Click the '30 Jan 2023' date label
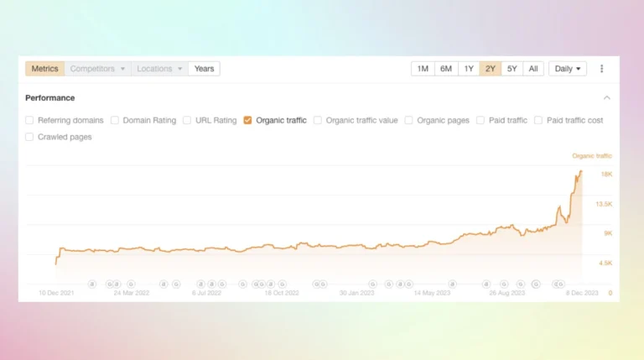Screen dimensions: 644x360 [357, 293]
